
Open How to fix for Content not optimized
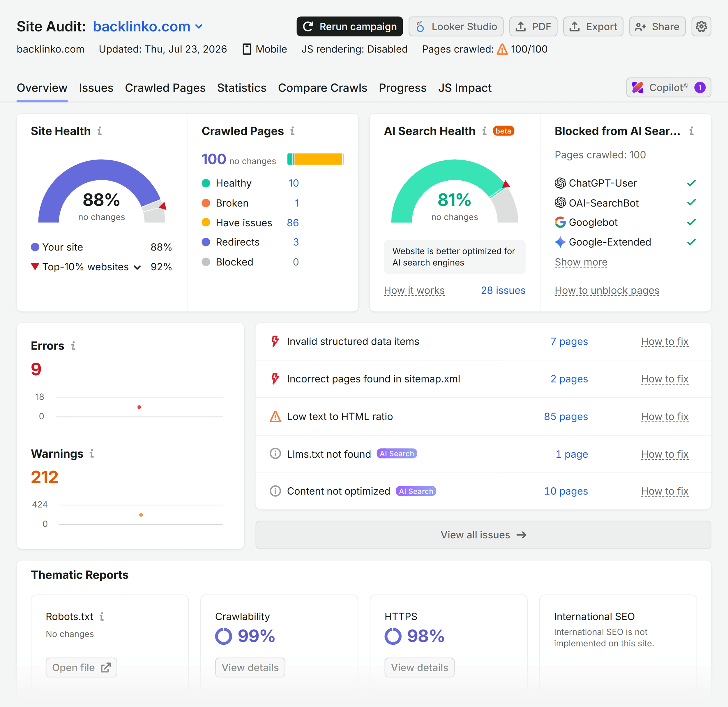[665, 491]
